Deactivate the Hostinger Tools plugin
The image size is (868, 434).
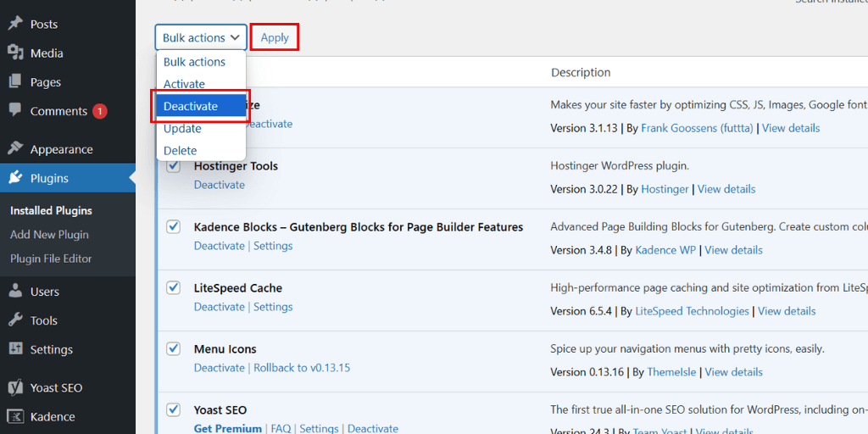[220, 185]
